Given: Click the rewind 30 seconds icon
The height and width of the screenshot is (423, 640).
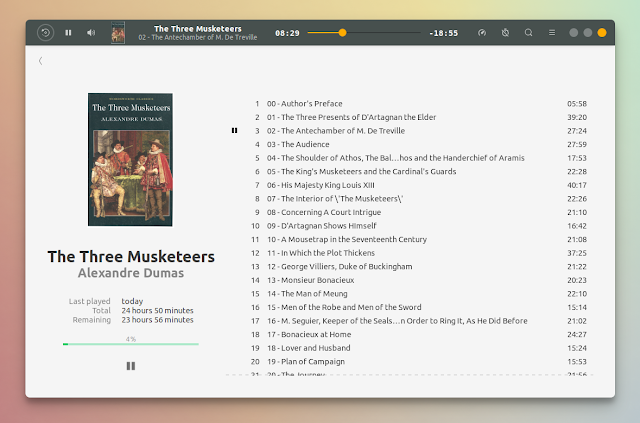Looking at the screenshot, I should coord(45,33).
